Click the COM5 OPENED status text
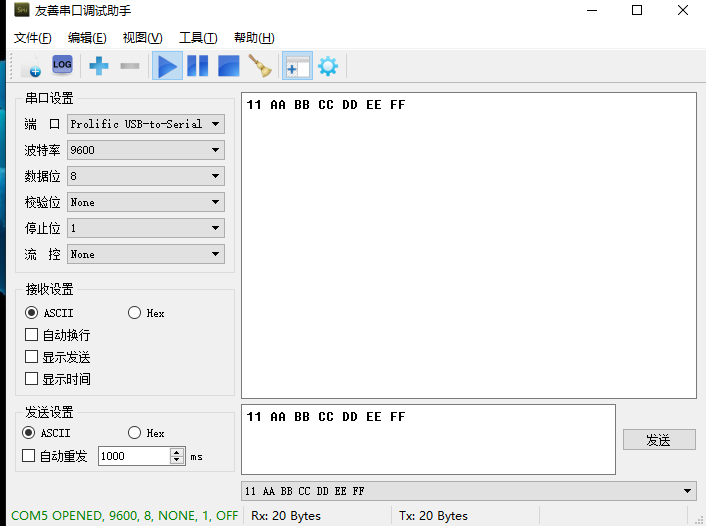Image resolution: width=706 pixels, height=526 pixels. coord(125,516)
